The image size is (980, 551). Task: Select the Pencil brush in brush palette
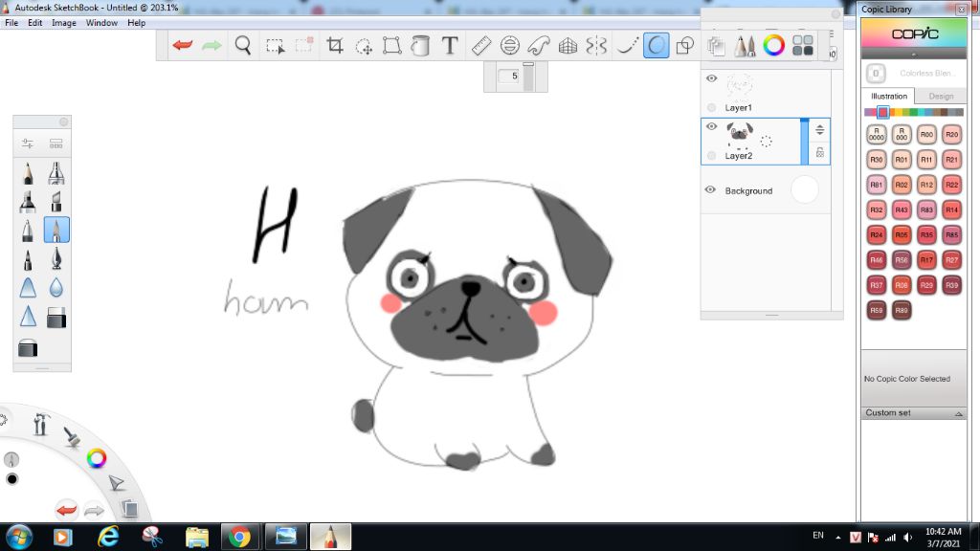pos(28,173)
